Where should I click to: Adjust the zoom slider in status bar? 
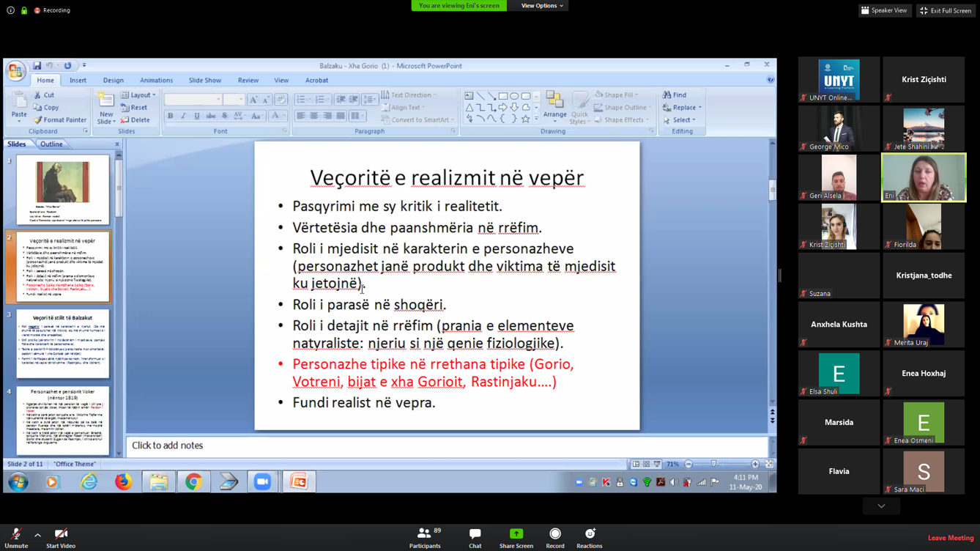714,465
